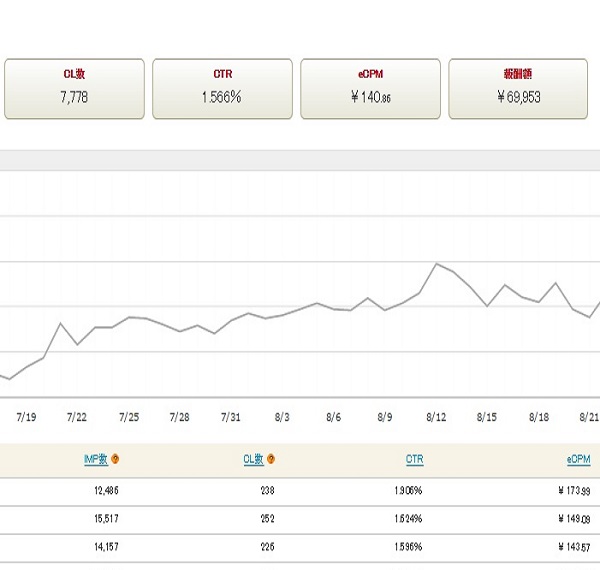Click the help icon next to IMP数

point(115,459)
